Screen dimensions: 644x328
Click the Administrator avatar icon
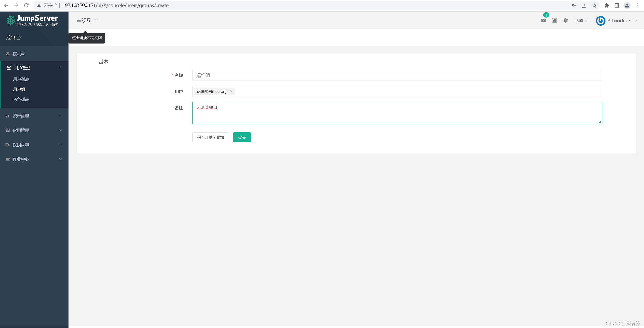[x=600, y=21]
